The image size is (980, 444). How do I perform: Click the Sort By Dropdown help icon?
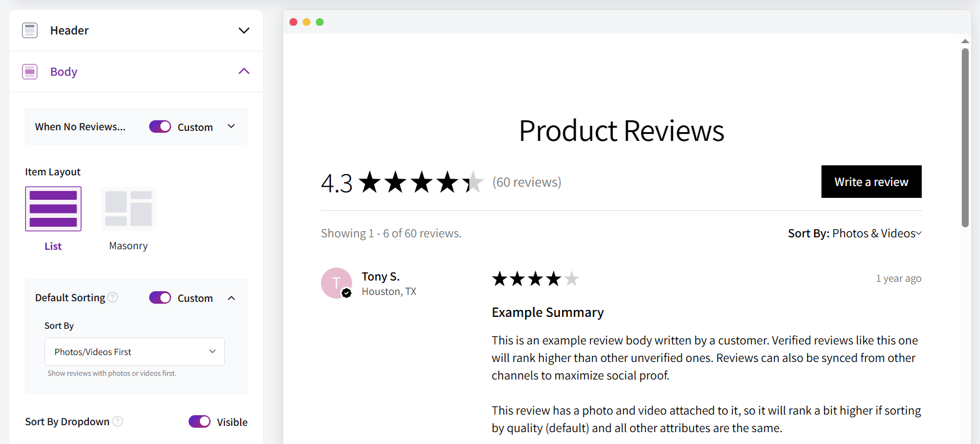(117, 421)
